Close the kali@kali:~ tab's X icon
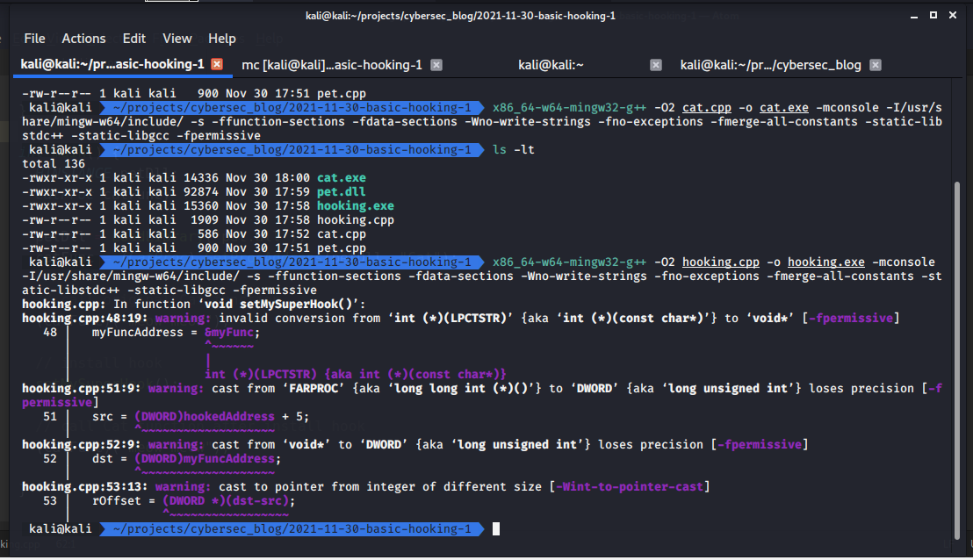Viewport: 973px width, 560px height. point(655,64)
